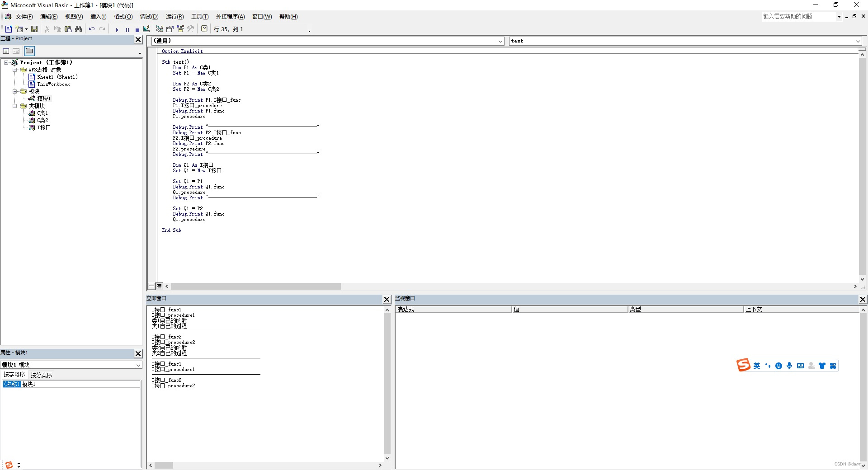Close the 监视窗口 watch window

[x=863, y=299]
